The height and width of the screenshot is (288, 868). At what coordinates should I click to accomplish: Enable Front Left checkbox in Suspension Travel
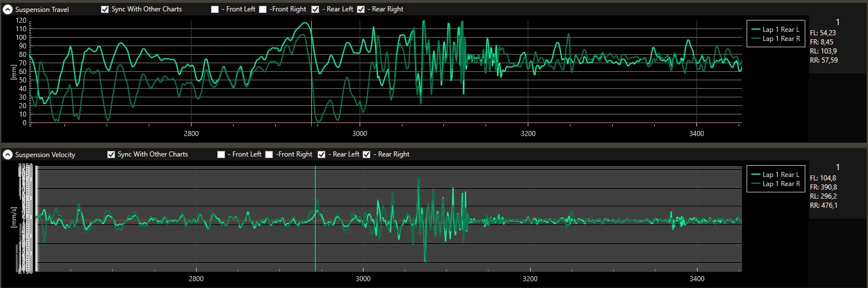click(215, 10)
